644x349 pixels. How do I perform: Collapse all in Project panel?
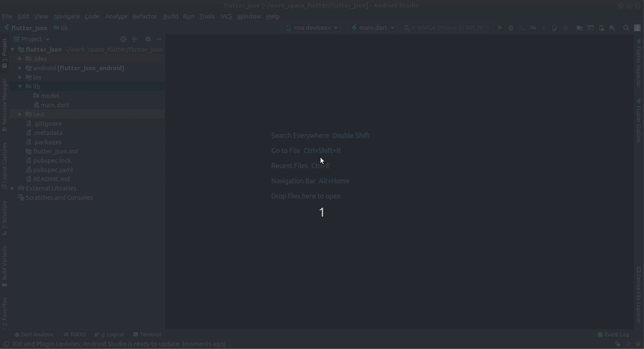click(x=134, y=39)
